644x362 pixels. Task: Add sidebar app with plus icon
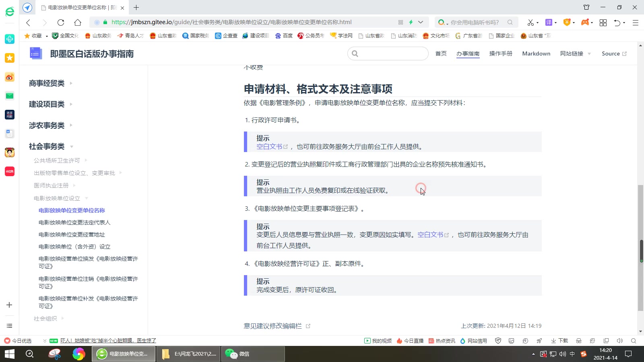9,305
